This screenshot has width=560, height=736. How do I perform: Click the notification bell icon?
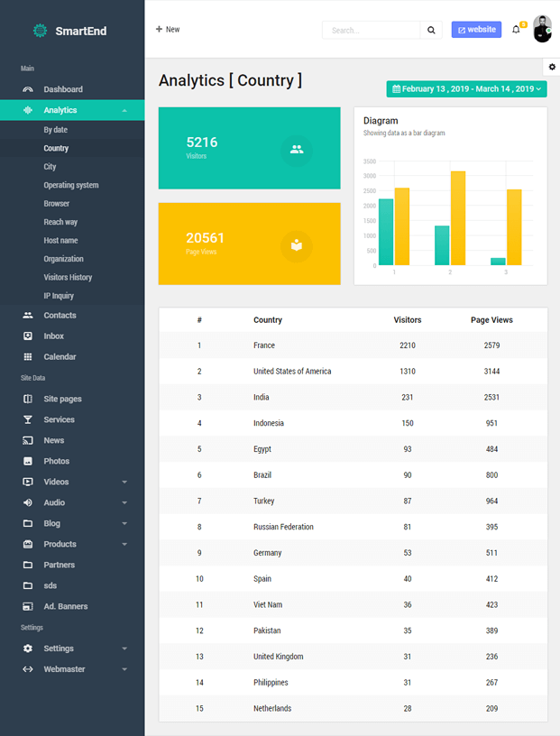pyautogui.click(x=516, y=30)
